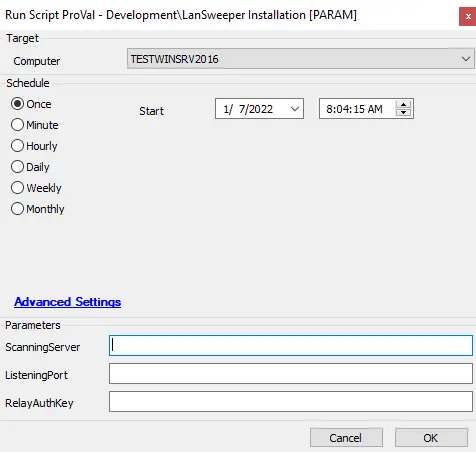
Task: Open the Computer dropdown showing TESTWINSRV2016
Action: coord(300,59)
